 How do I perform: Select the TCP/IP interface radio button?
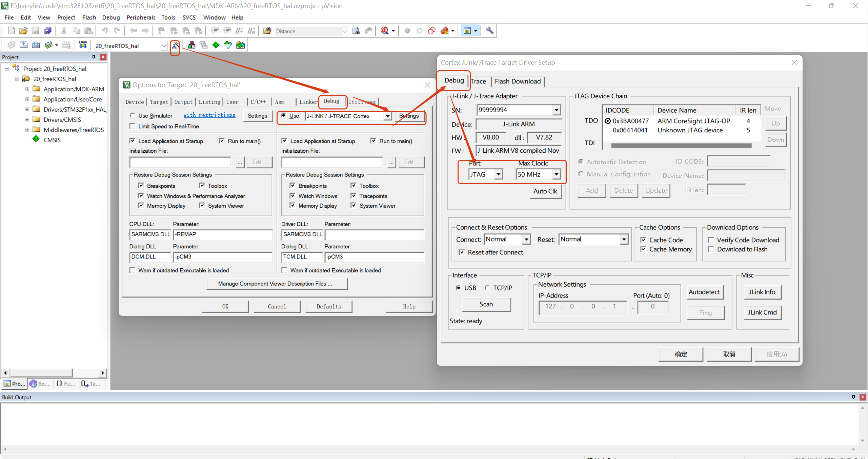click(x=487, y=288)
